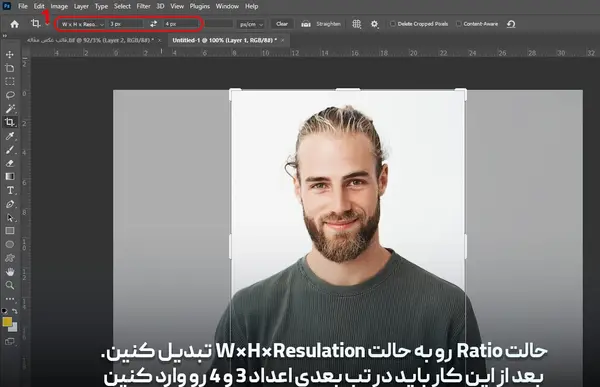
Task: Select the Crop tool in left toolbar
Action: coord(10,122)
